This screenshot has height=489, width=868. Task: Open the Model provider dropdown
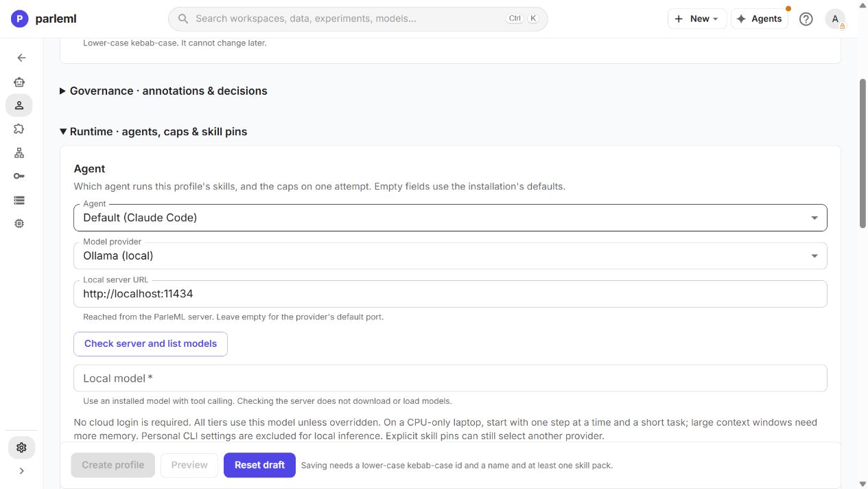click(x=450, y=255)
